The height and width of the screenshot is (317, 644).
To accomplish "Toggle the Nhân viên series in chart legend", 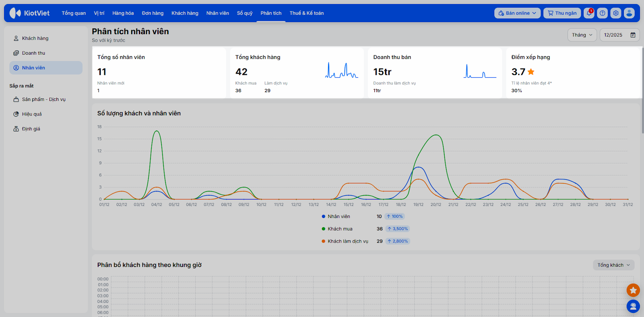I will coord(339,216).
